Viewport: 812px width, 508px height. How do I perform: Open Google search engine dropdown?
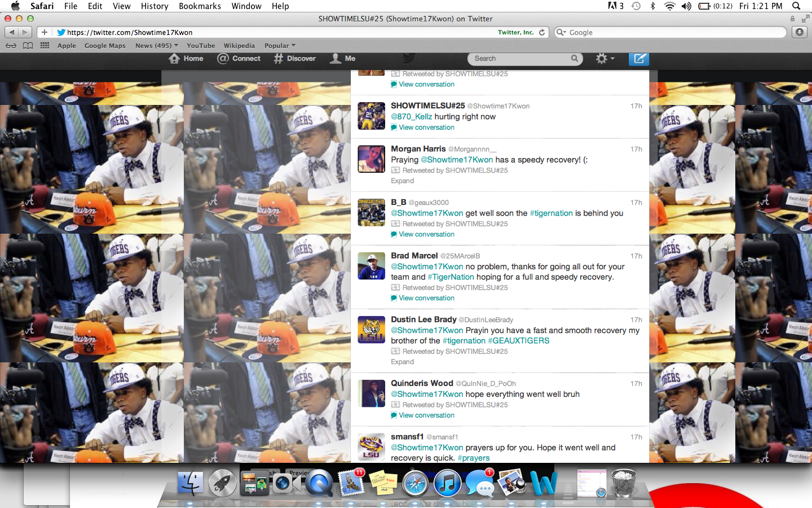pos(561,32)
